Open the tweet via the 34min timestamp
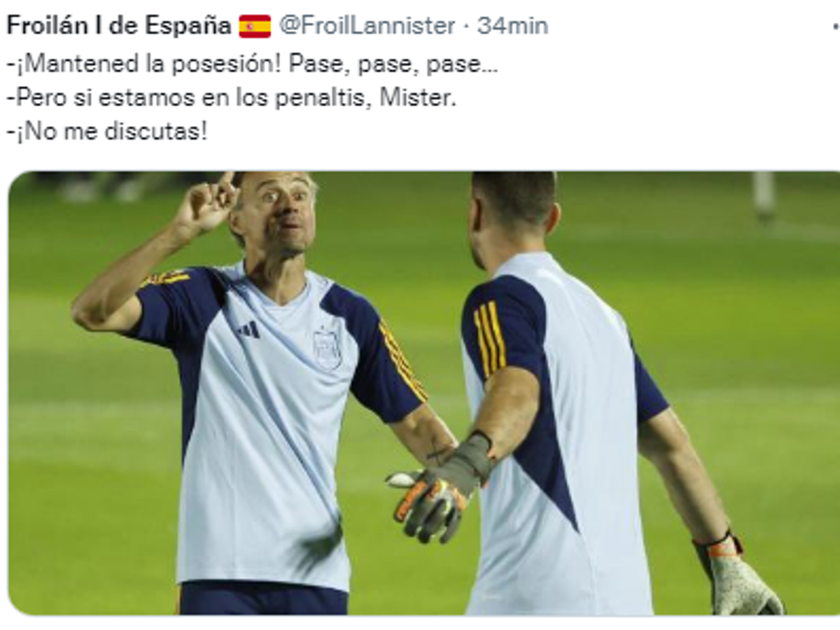 click(512, 26)
